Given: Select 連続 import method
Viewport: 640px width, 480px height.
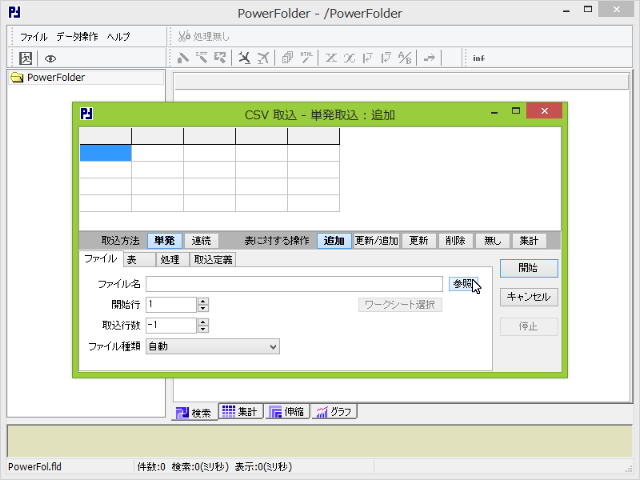Looking at the screenshot, I should (x=201, y=240).
